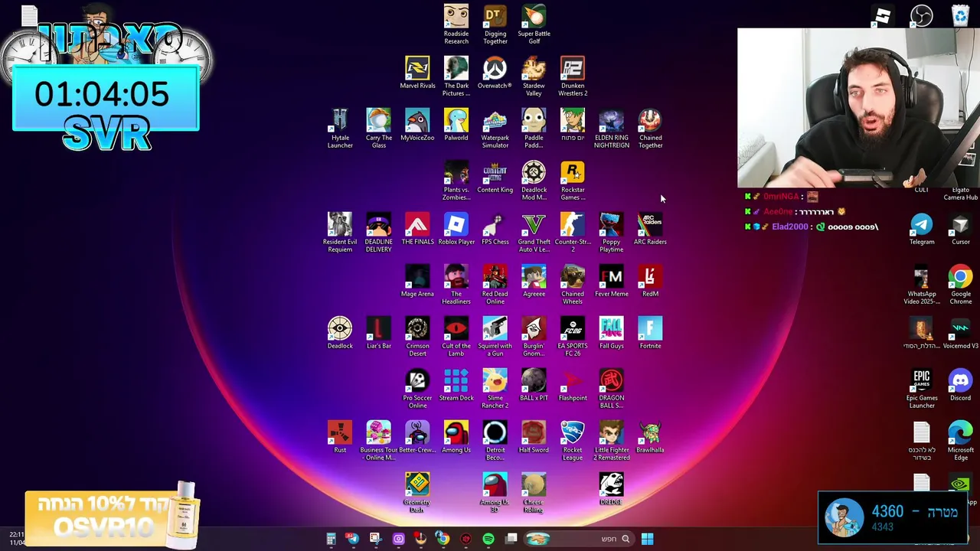Open the Roadside Research desktop shortcut

pos(456,24)
